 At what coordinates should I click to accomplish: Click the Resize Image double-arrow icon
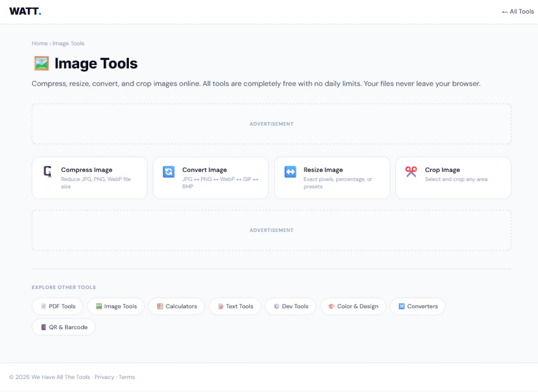click(x=290, y=171)
